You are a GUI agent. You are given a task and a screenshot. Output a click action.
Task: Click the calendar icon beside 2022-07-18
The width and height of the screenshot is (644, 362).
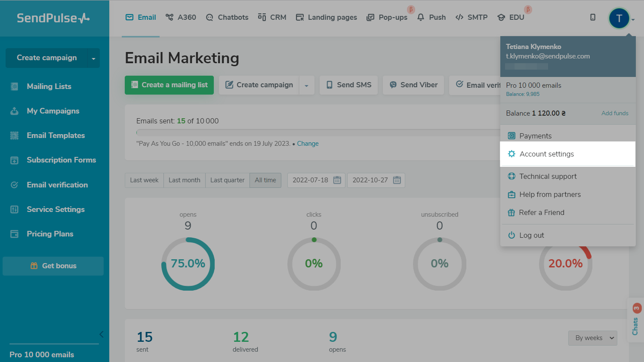pos(337,180)
